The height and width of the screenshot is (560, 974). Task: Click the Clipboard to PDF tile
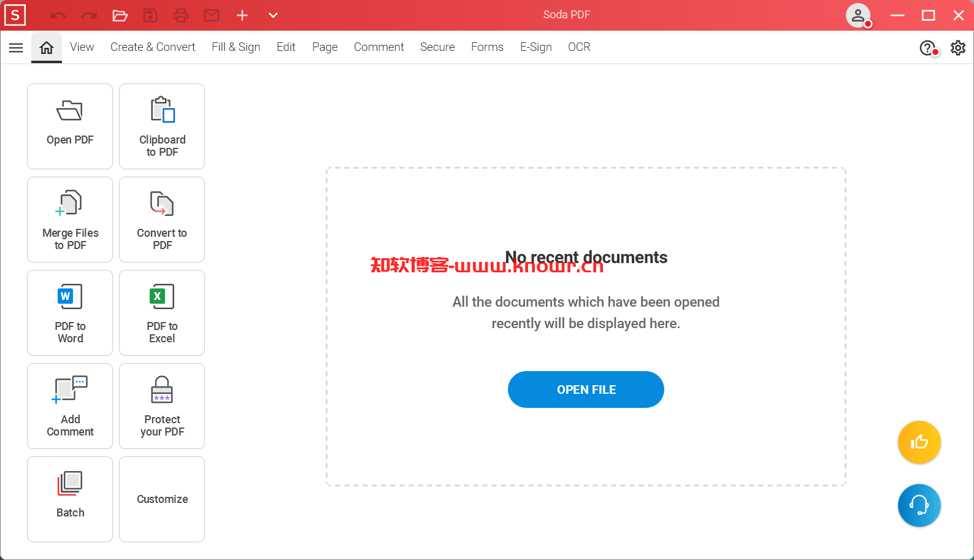pyautogui.click(x=162, y=126)
